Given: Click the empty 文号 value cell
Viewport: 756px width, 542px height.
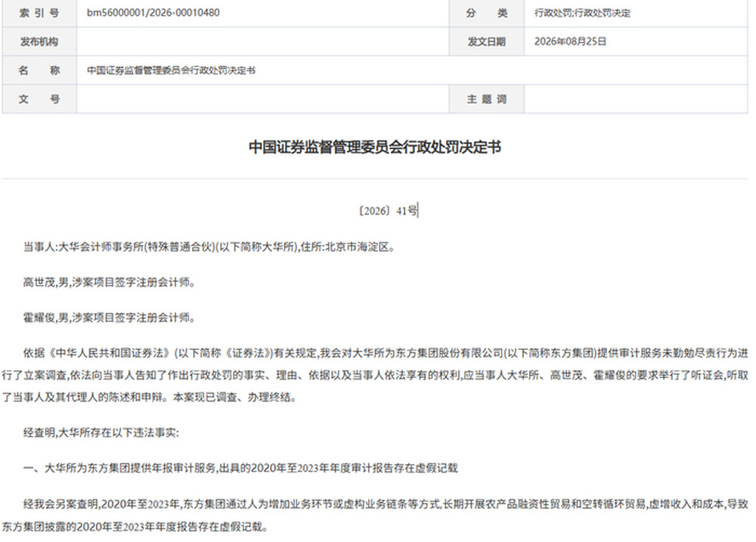Looking at the screenshot, I should click(x=263, y=99).
